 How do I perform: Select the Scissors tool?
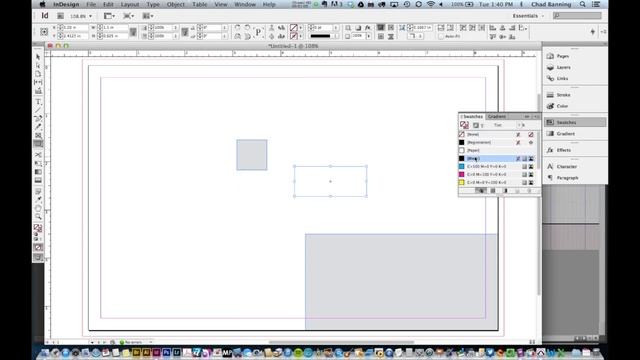coord(38,155)
